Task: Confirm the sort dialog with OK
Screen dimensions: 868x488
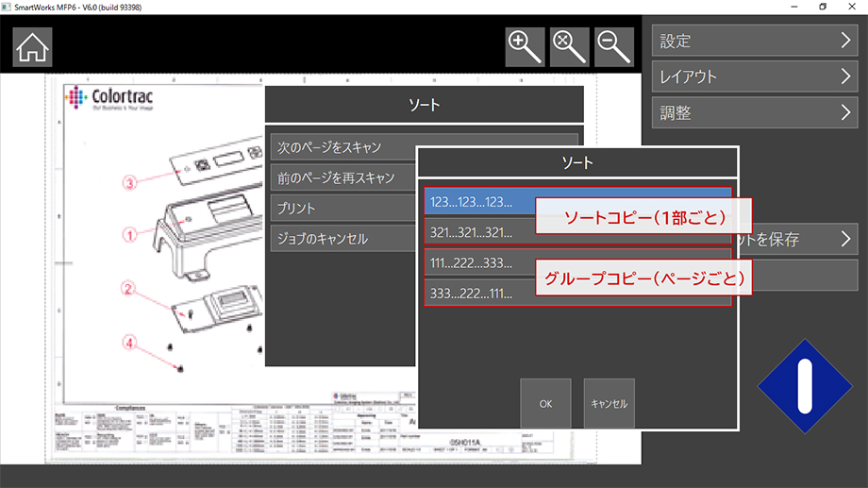Action: click(x=545, y=403)
